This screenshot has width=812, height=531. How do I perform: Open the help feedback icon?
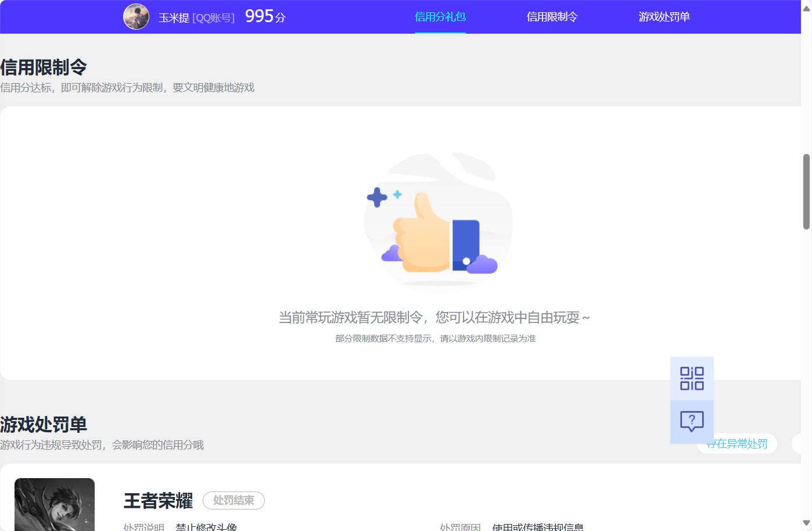click(692, 421)
